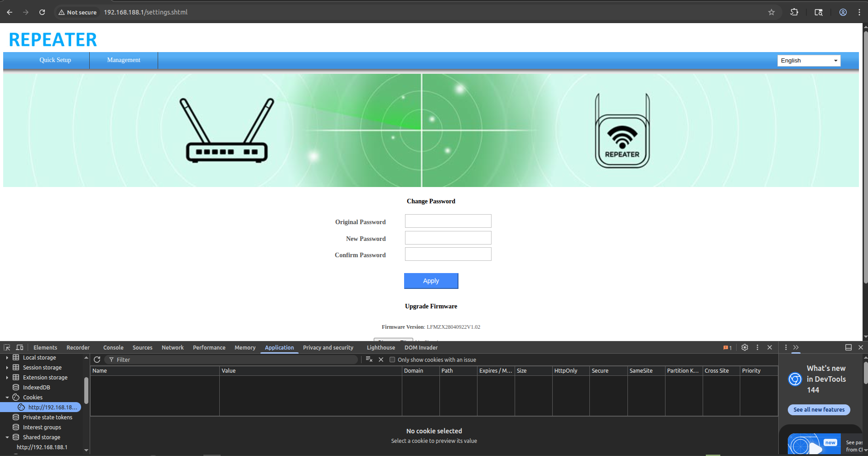This screenshot has height=456, width=868.
Task: Switch to the Network tab
Action: (173, 348)
